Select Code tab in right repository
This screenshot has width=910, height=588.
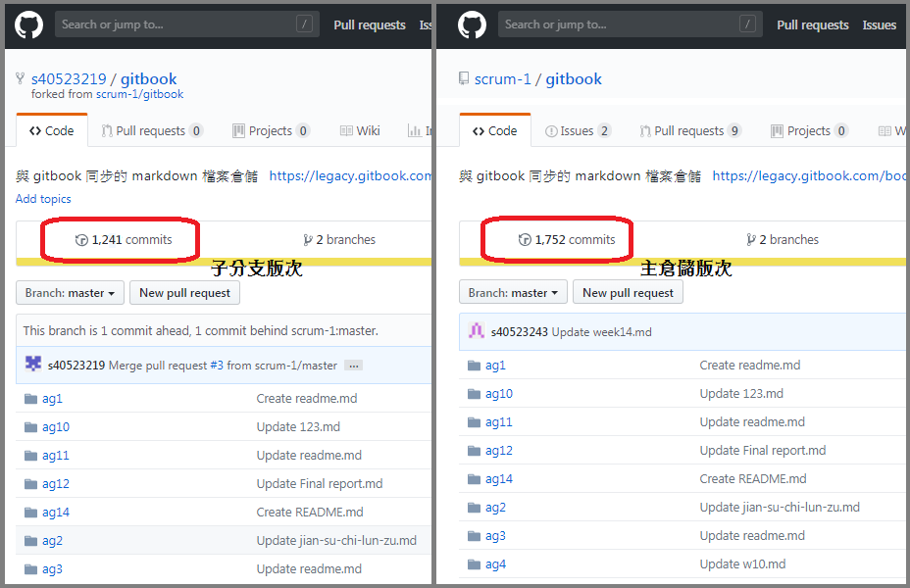(x=495, y=131)
